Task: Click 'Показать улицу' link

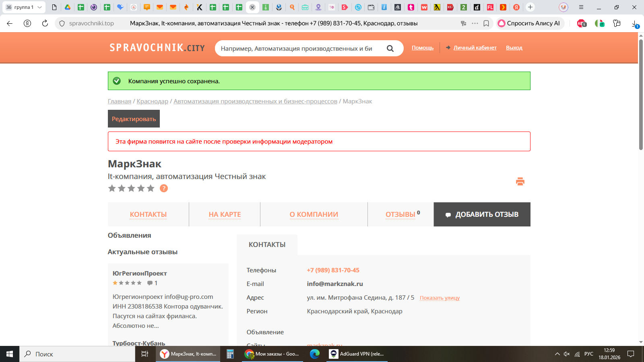Action: (440, 298)
